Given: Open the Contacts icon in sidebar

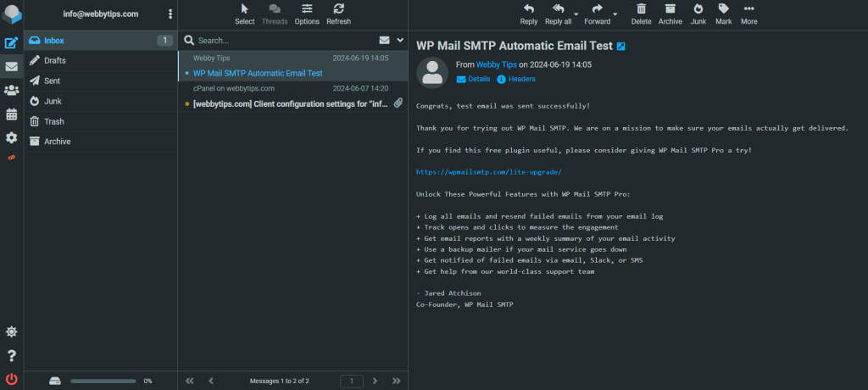Looking at the screenshot, I should point(12,91).
